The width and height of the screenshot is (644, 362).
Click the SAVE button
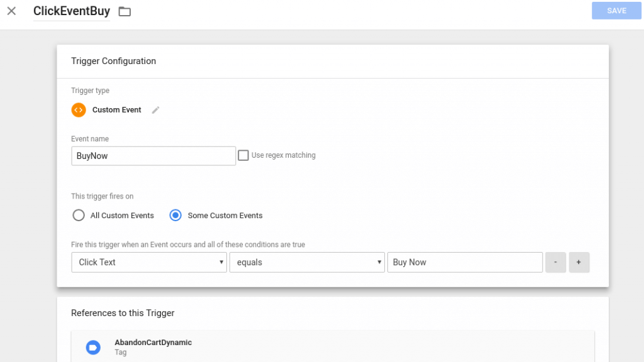616,11
